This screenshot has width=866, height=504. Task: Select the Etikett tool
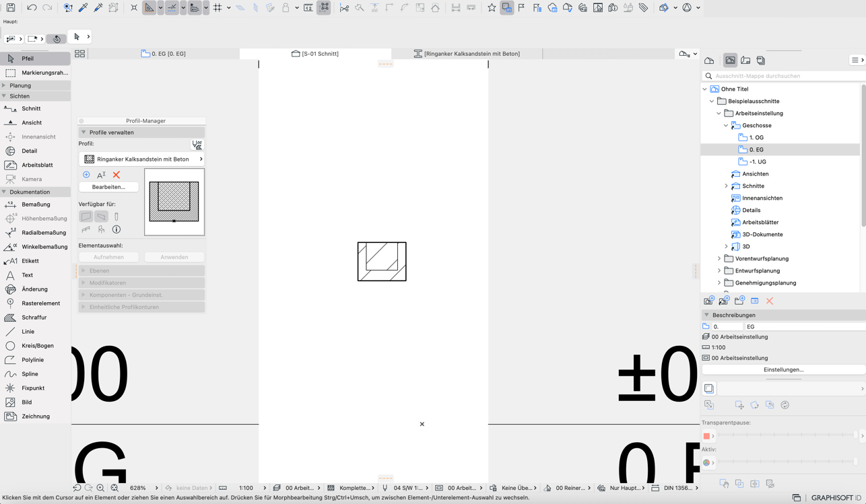[35, 260]
